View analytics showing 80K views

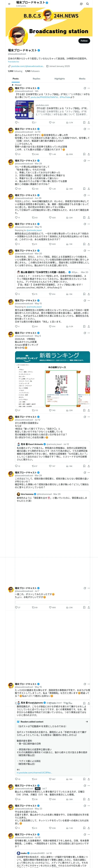coord(69,154)
